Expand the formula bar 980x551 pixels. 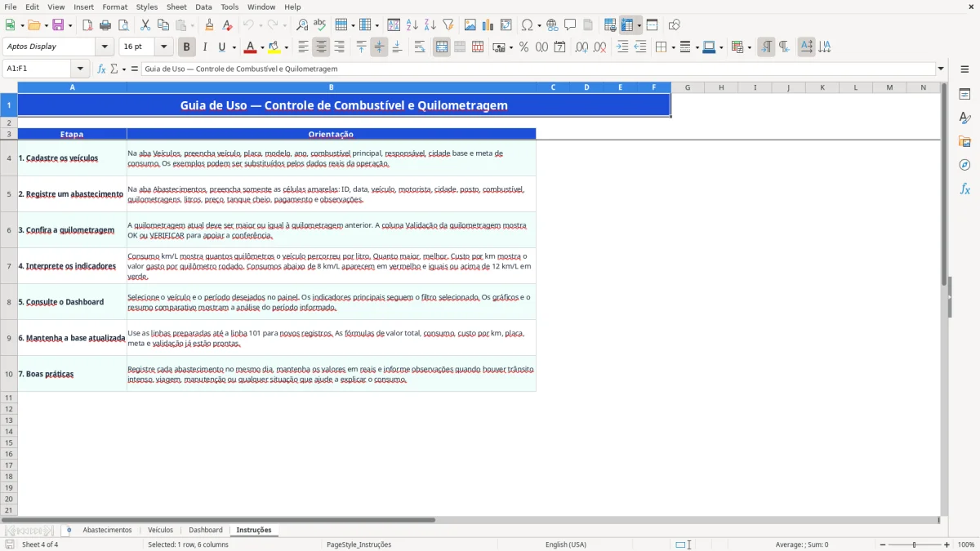pyautogui.click(x=941, y=69)
